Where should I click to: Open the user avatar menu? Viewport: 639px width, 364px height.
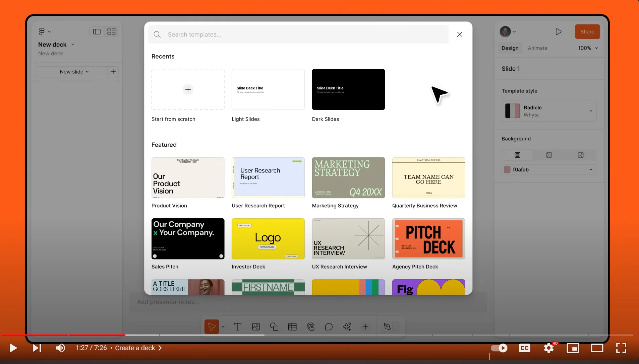tap(508, 32)
